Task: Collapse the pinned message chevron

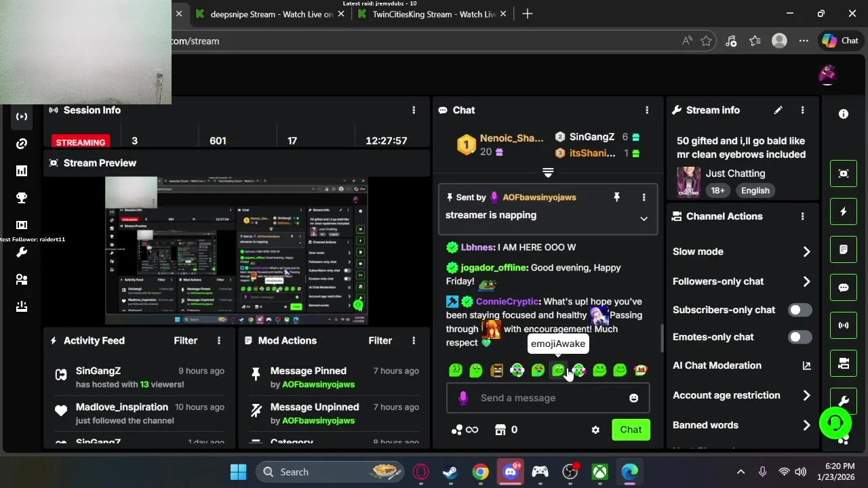Action: (644, 218)
